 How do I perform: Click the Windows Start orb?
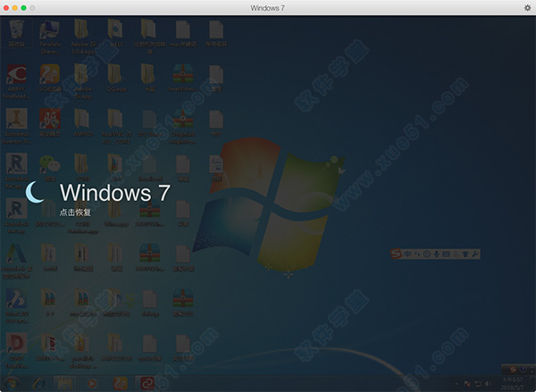pyautogui.click(x=12, y=383)
